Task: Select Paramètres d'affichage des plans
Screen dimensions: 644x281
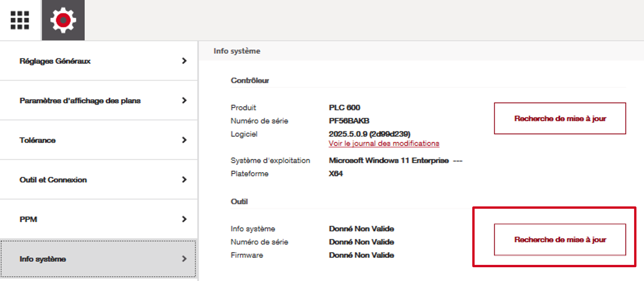Action: 80,101
